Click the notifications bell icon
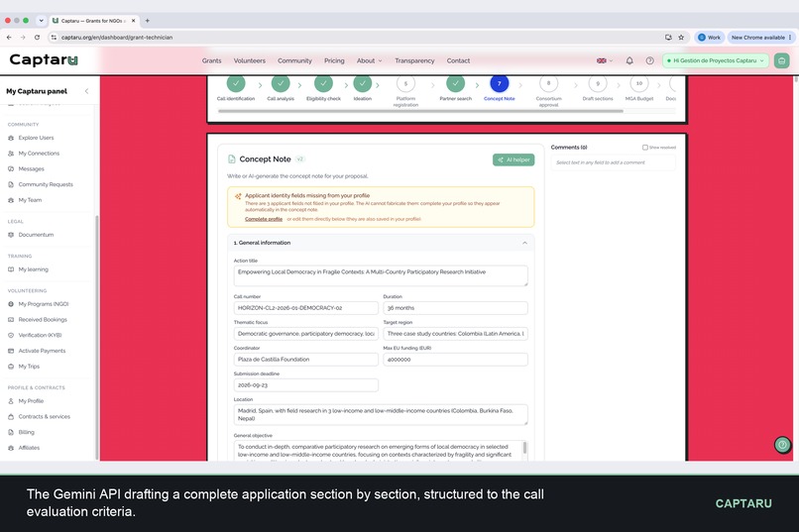The image size is (799, 532). click(629, 60)
